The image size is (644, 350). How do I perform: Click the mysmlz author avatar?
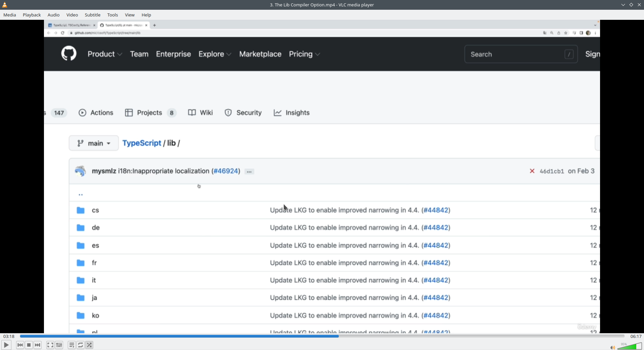pyautogui.click(x=80, y=171)
